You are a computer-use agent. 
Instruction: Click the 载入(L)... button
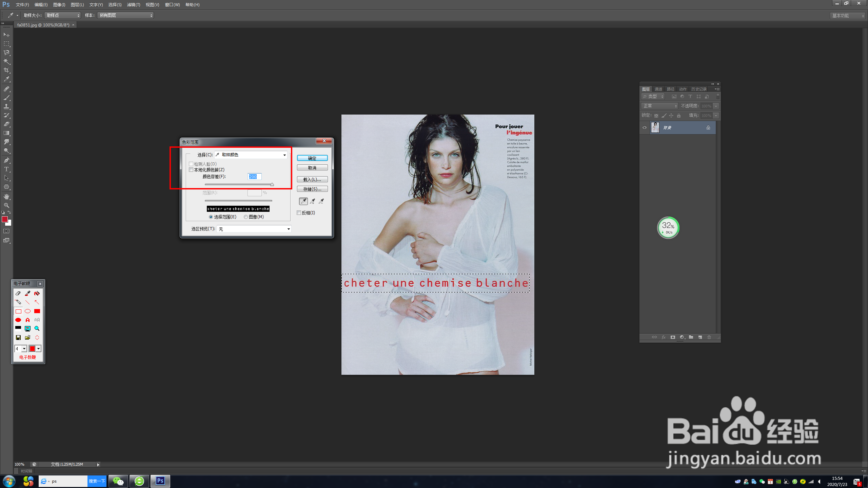312,180
